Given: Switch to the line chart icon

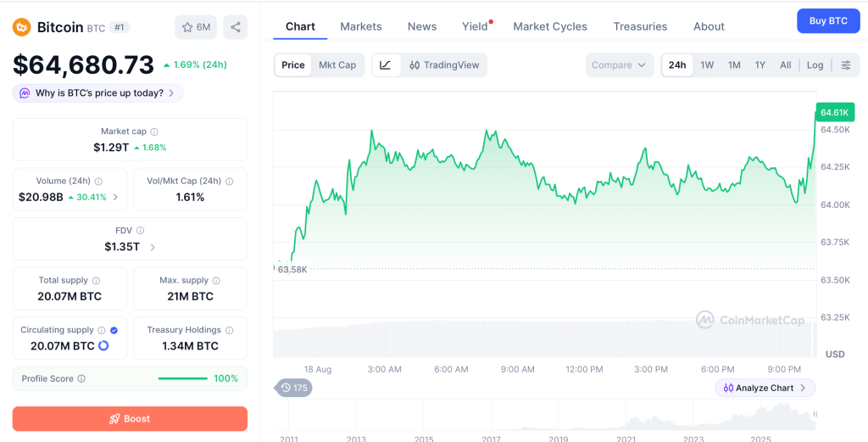Looking at the screenshot, I should pos(386,65).
